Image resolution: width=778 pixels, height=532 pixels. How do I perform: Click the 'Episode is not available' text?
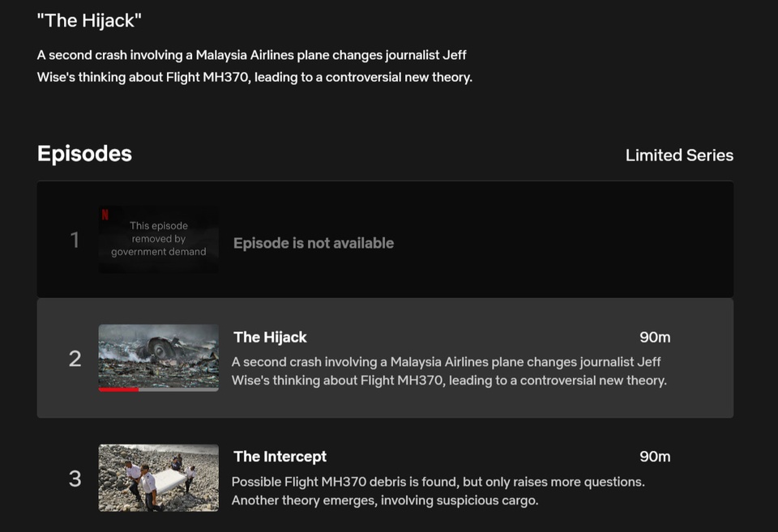(313, 243)
